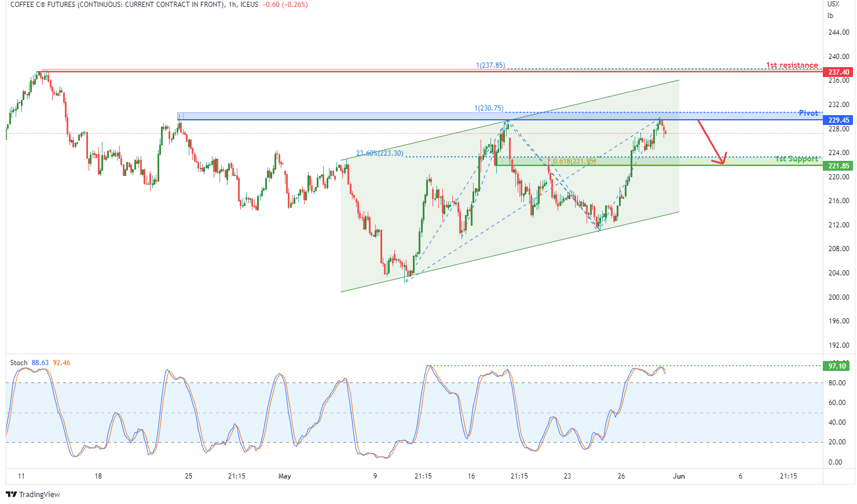The width and height of the screenshot is (857, 504).
Task: Click the 1(237.85) Fibonacci label
Action: [x=490, y=65]
